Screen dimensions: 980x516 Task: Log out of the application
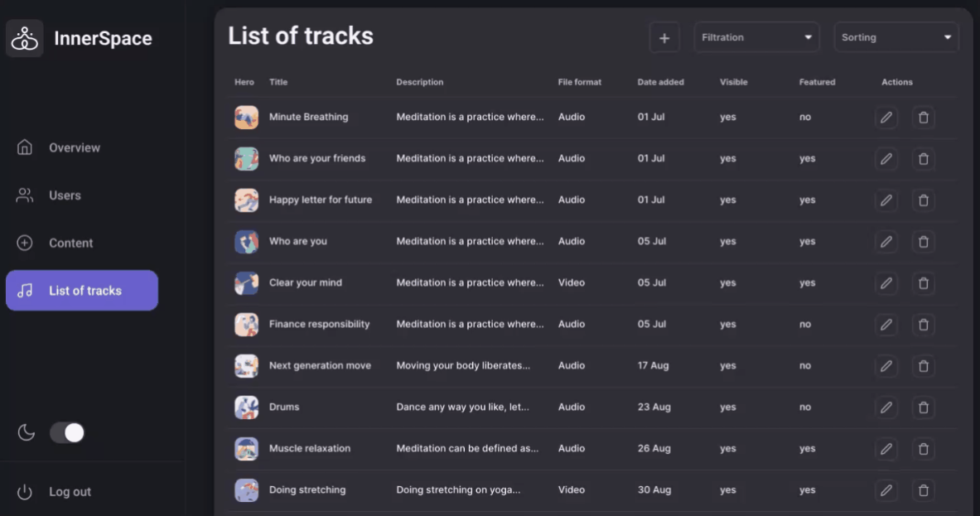click(70, 492)
